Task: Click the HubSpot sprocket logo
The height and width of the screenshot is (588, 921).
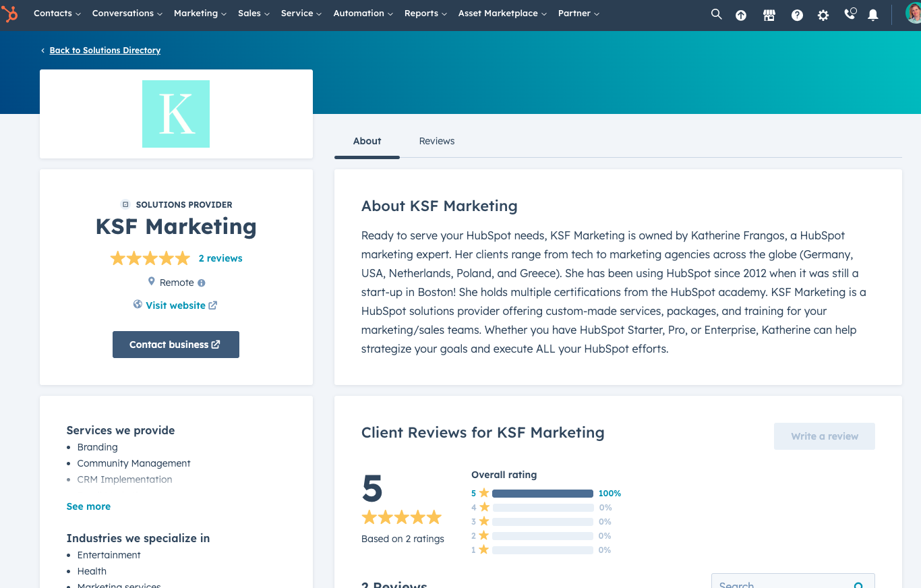Action: 10,13
